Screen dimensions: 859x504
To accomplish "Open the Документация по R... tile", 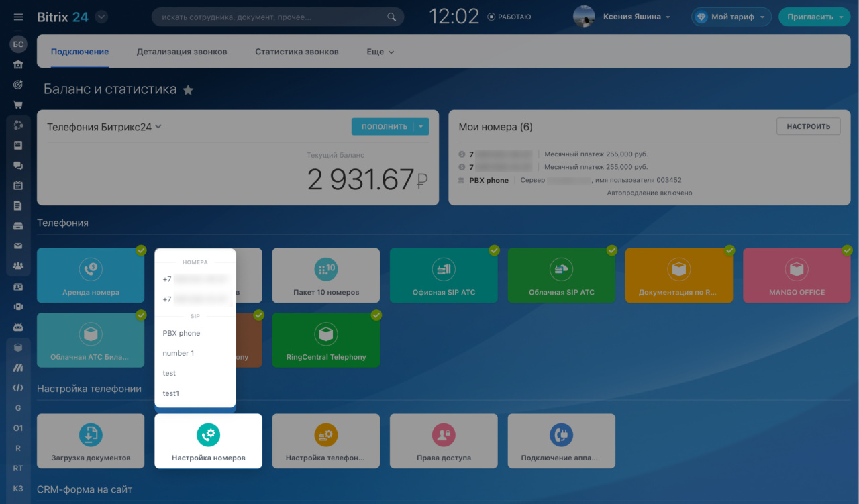I will 679,275.
